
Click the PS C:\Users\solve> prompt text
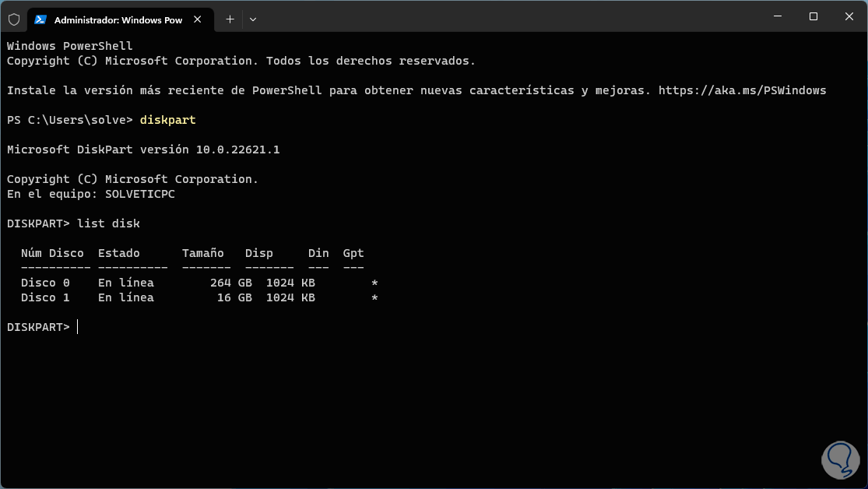[x=70, y=120]
